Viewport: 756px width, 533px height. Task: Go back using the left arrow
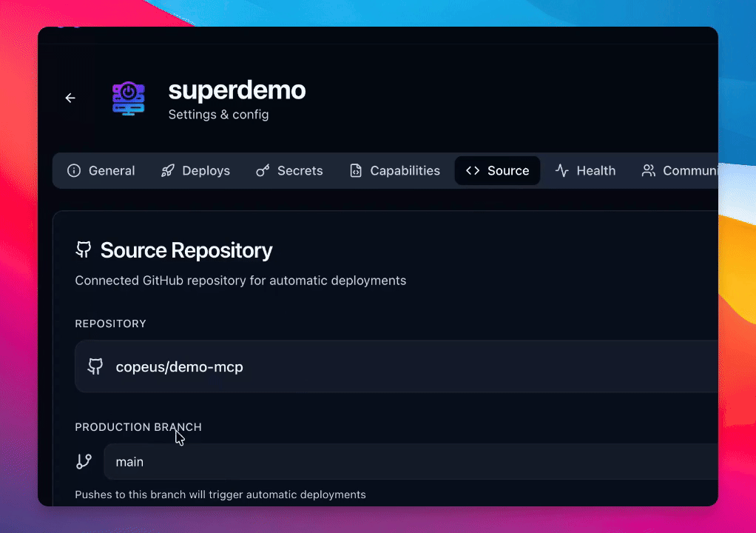tap(70, 98)
